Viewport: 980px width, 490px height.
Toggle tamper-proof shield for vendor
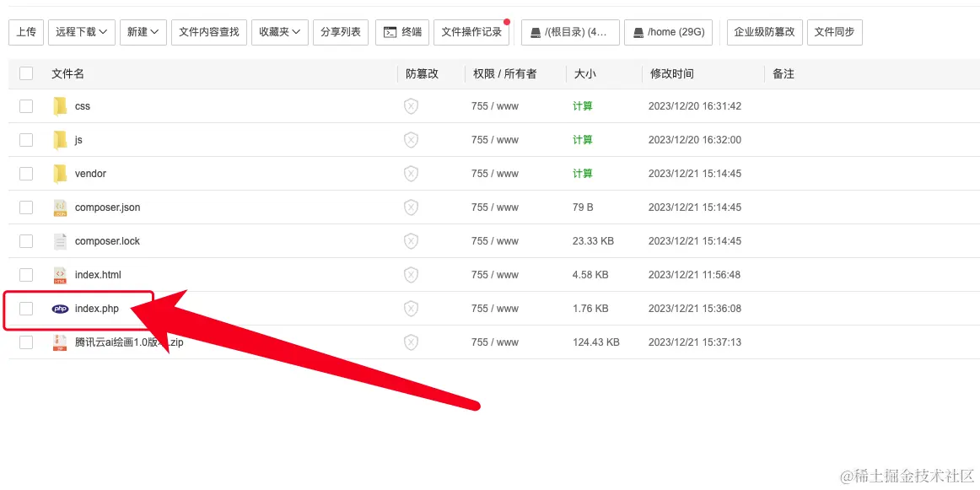[411, 174]
